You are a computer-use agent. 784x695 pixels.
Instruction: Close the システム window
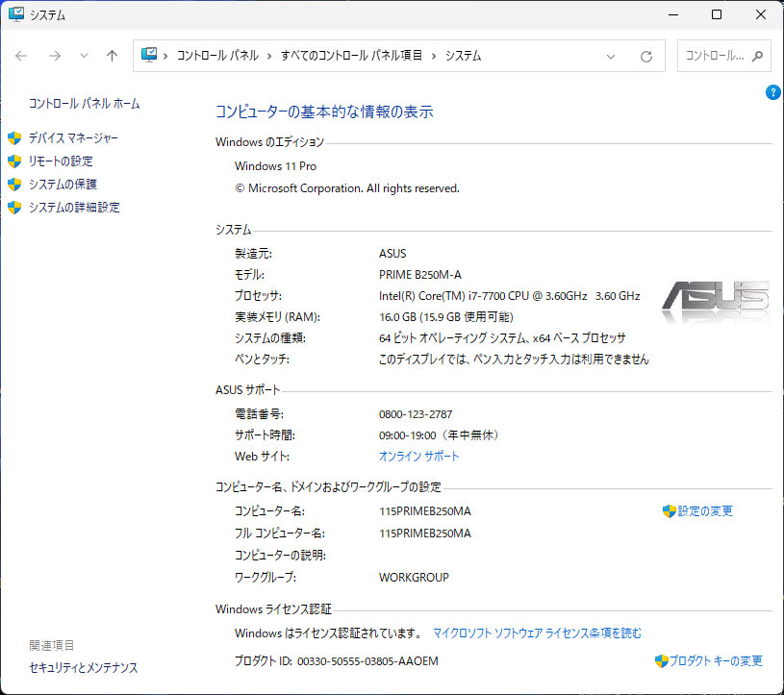[761, 14]
